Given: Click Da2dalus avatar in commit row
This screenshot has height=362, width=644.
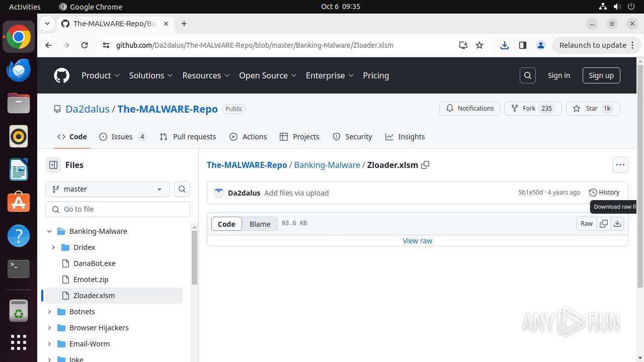Looking at the screenshot, I should click(x=219, y=193).
